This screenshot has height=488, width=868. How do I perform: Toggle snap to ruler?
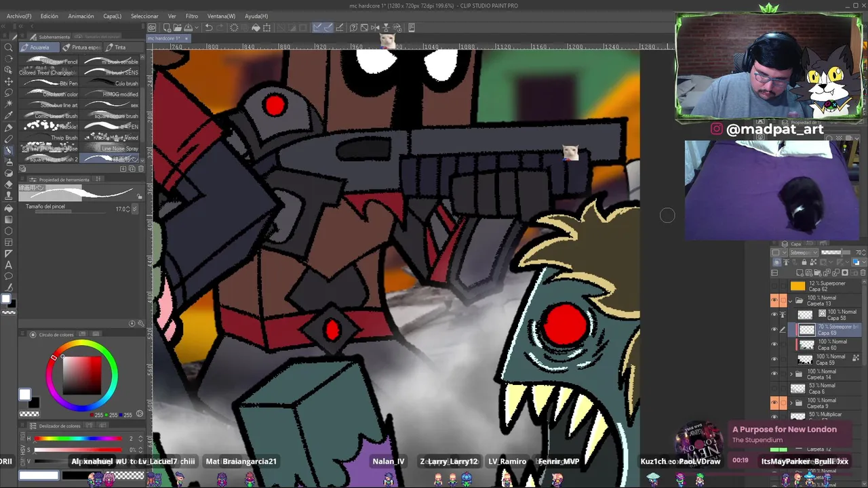tap(317, 28)
